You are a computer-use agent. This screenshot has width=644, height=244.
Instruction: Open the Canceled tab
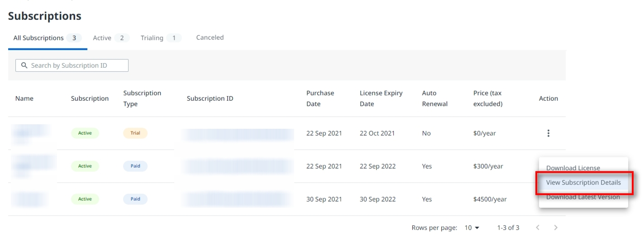point(210,38)
